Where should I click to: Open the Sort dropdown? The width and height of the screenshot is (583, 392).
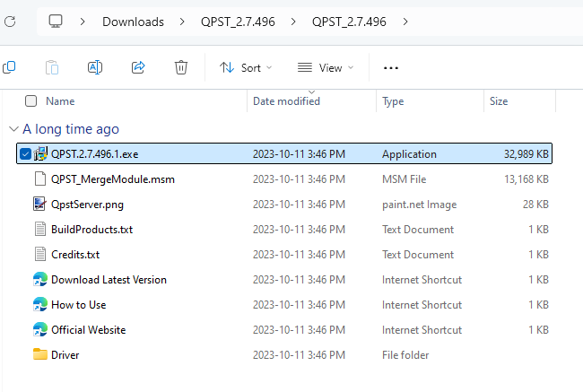pyautogui.click(x=246, y=67)
